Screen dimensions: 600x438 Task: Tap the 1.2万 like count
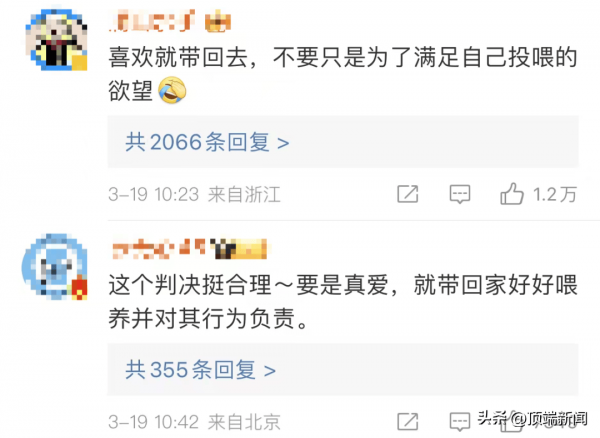[555, 194]
